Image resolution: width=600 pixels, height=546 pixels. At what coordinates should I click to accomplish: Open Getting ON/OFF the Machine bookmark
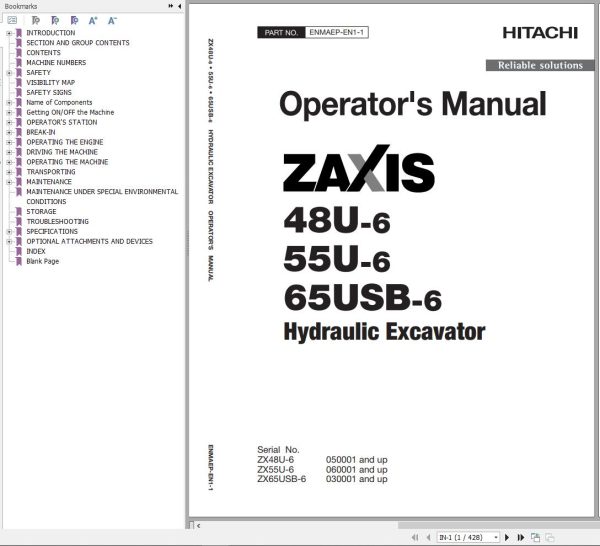click(x=70, y=112)
